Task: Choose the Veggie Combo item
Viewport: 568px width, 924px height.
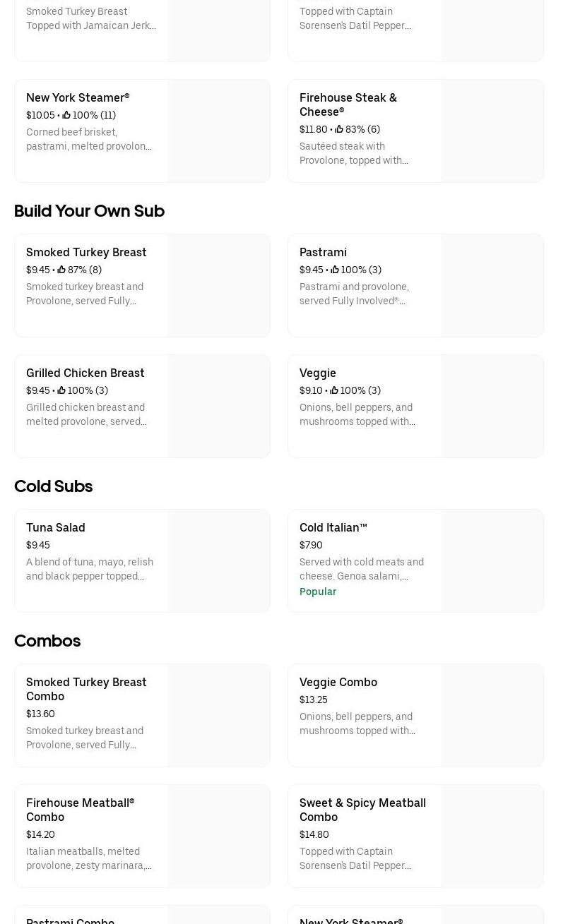Action: (338, 682)
